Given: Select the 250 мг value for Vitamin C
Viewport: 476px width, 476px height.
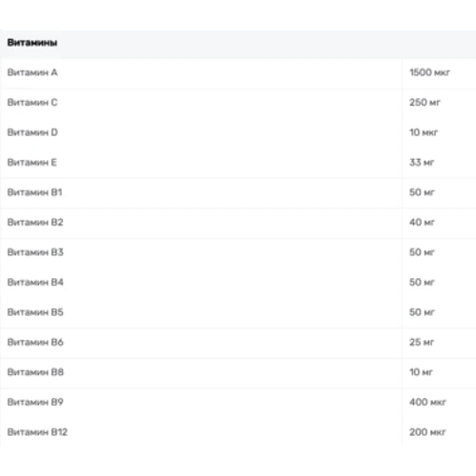Looking at the screenshot, I should [x=425, y=102].
